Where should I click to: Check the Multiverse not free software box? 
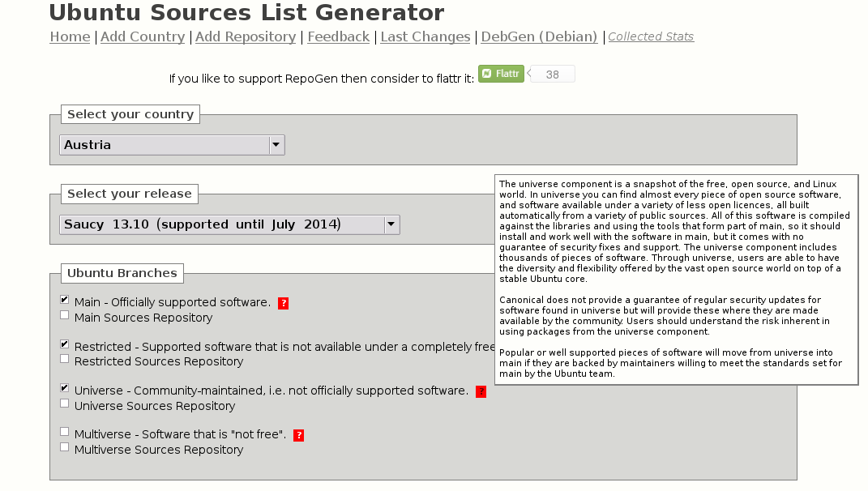64,432
